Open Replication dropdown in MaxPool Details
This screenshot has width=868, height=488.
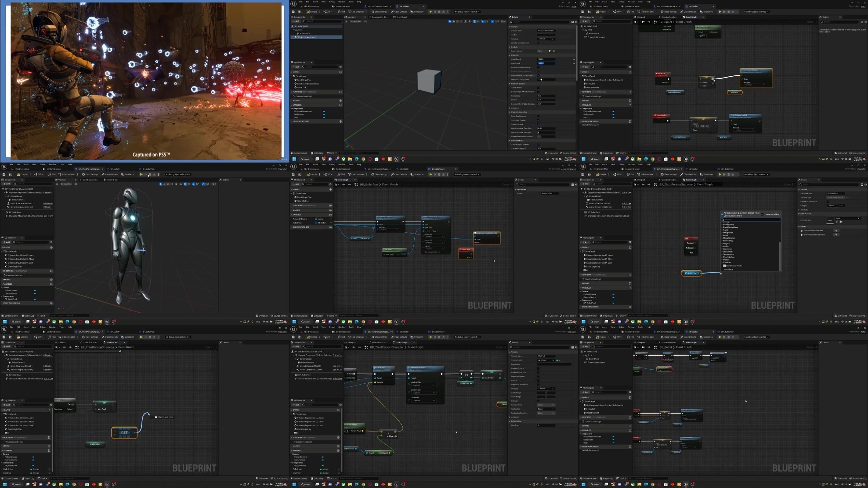point(546,409)
